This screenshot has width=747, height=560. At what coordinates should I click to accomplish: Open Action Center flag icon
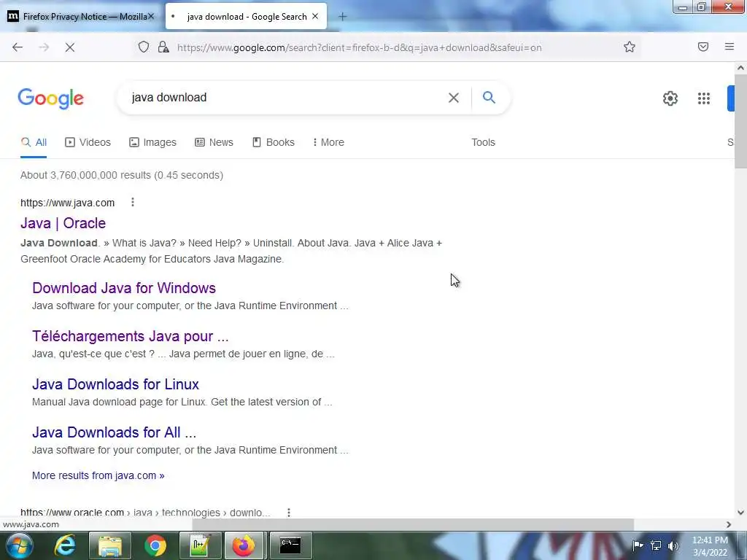pos(638,545)
